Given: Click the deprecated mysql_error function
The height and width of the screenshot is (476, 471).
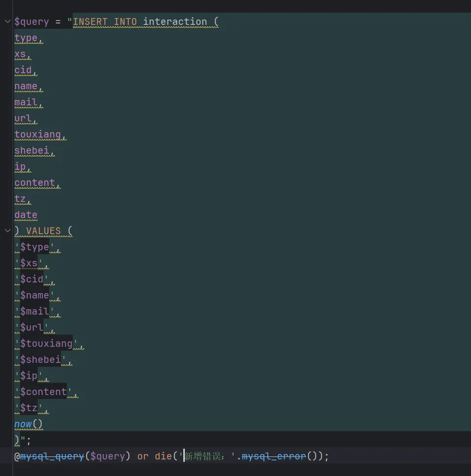Looking at the screenshot, I should coord(274,456).
